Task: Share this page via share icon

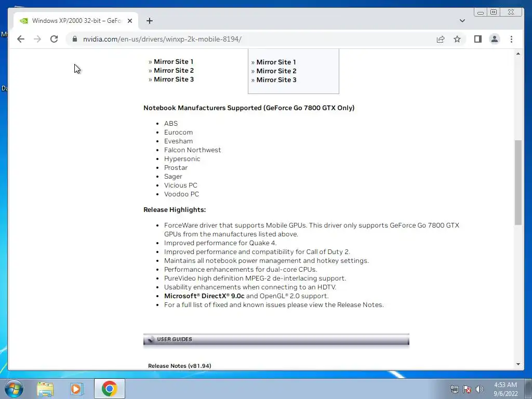Action: [441, 39]
